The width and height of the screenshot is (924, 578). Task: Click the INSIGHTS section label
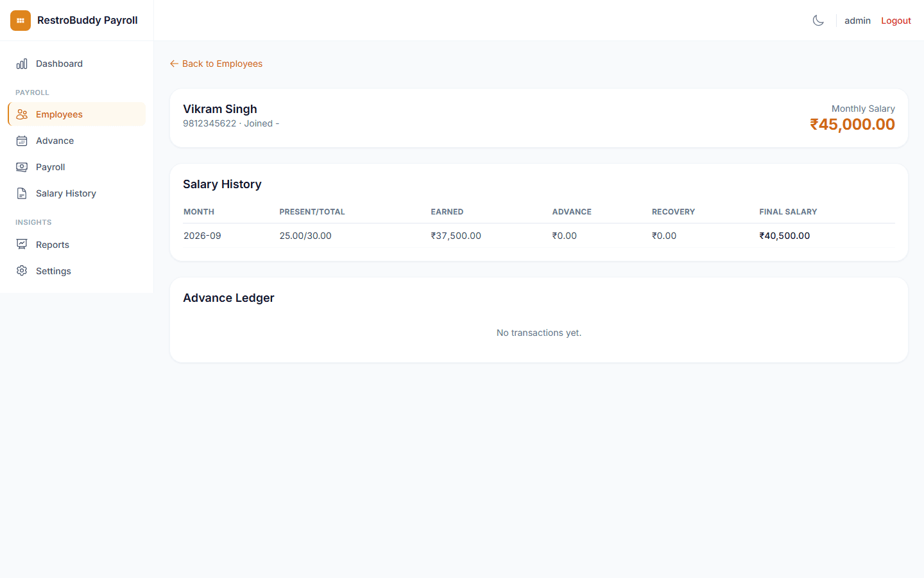click(33, 222)
